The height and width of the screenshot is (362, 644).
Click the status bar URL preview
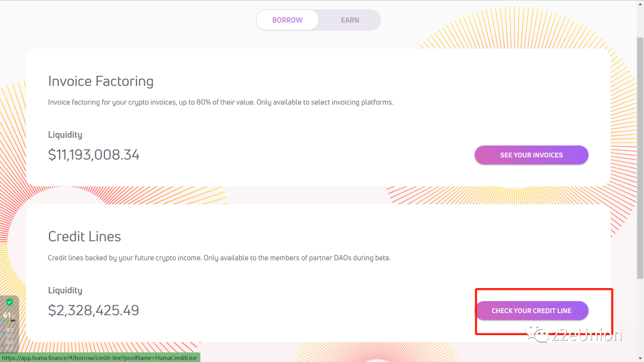pos(100,358)
